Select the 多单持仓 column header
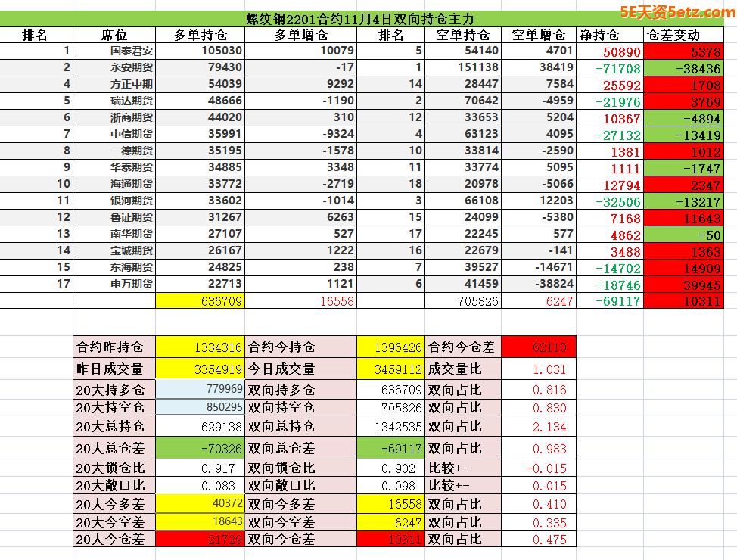This screenshot has height=560, width=737. (201, 35)
